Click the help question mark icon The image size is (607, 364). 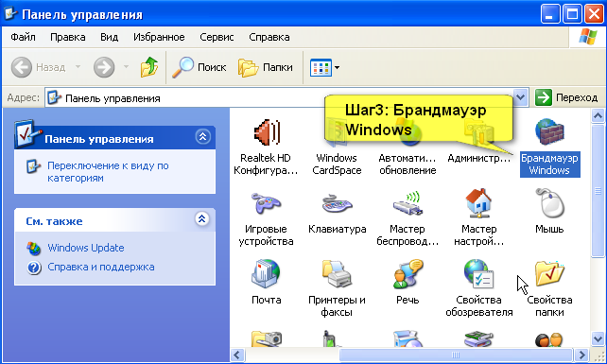click(x=34, y=268)
